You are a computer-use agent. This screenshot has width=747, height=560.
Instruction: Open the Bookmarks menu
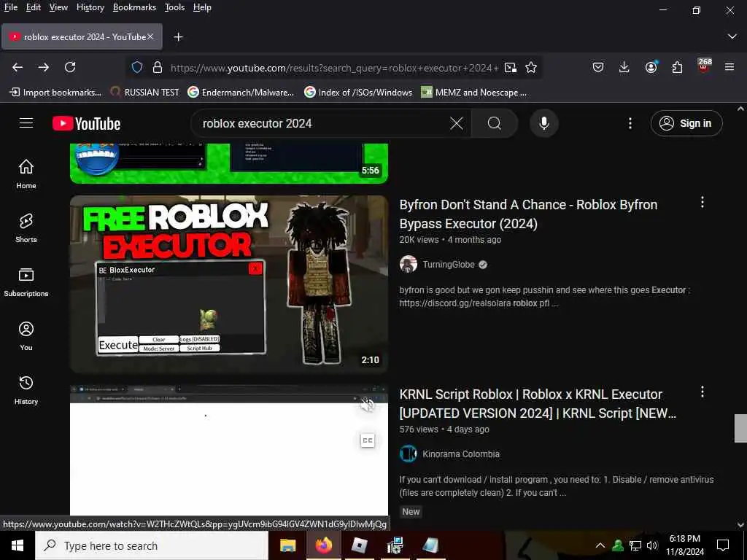[134, 7]
